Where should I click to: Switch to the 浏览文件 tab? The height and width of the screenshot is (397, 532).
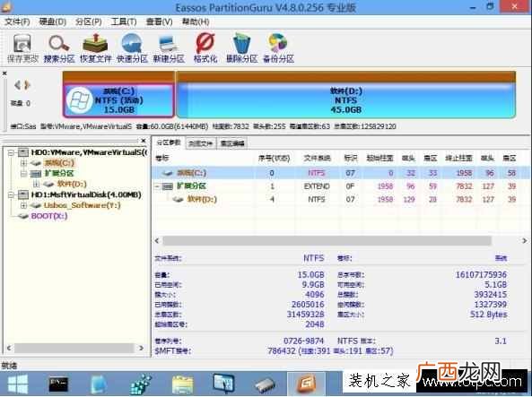[x=201, y=143]
